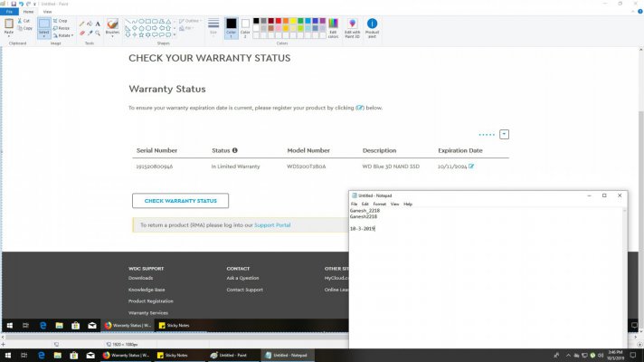Select the Pencil tool

pos(81,24)
